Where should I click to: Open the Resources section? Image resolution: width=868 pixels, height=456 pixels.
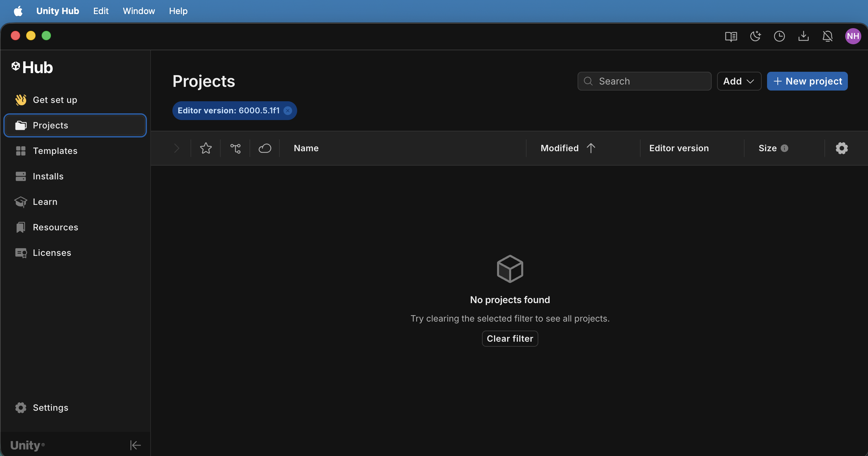tap(75, 227)
